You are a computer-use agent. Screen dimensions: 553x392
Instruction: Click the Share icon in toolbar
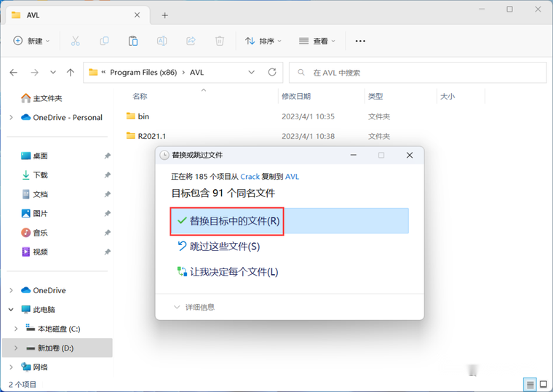[x=191, y=41]
